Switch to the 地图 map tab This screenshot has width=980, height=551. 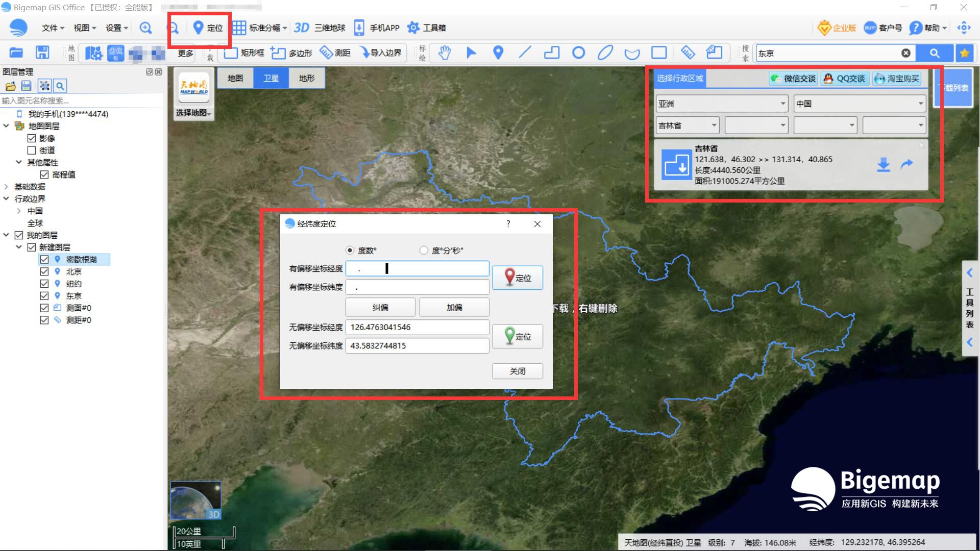coord(235,78)
